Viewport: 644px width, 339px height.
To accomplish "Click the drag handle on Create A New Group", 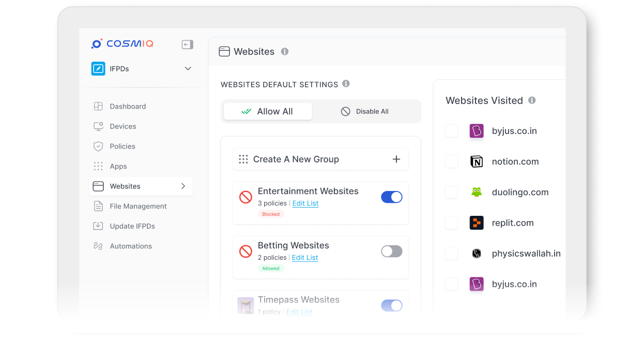I will pos(243,159).
